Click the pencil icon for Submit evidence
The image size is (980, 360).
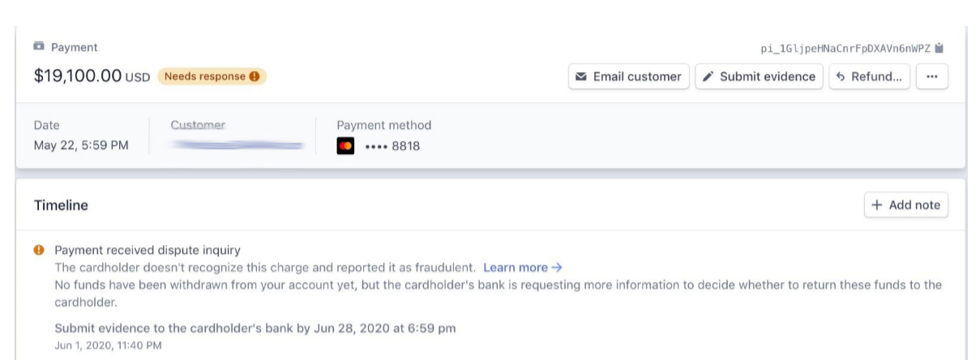click(x=708, y=77)
